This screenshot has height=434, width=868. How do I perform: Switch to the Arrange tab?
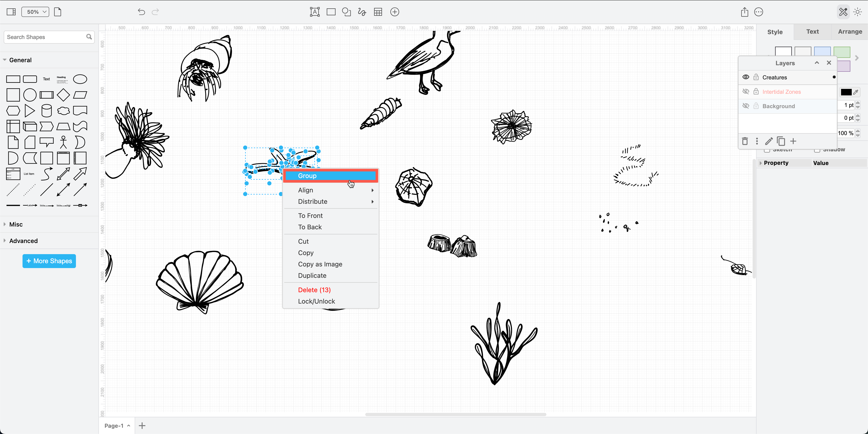pyautogui.click(x=850, y=32)
